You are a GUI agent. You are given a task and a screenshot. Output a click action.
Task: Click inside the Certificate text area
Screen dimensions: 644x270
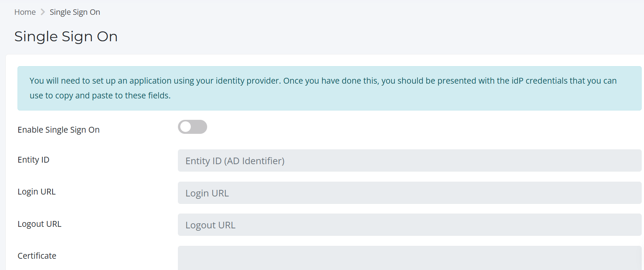[x=409, y=258]
